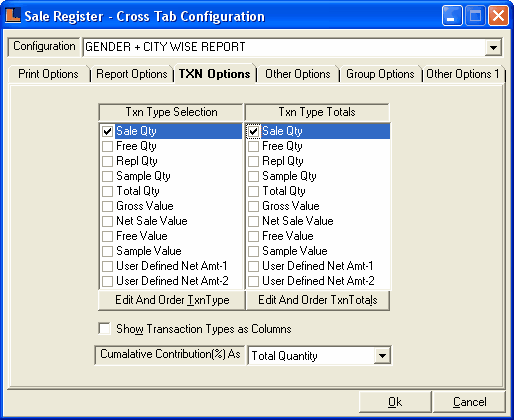The height and width of the screenshot is (420, 514).
Task: Minimize the Cross Tab Configuration window
Action: pyautogui.click(x=452, y=16)
